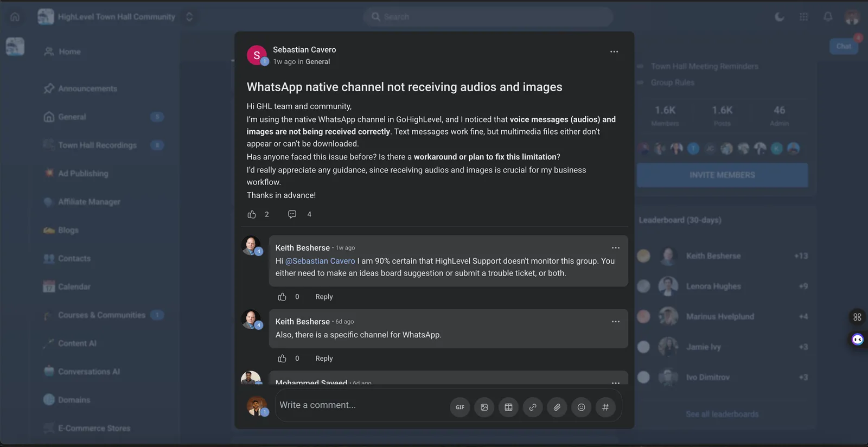Attach a file with the paperclip icon
This screenshot has height=447, width=868.
557,407
